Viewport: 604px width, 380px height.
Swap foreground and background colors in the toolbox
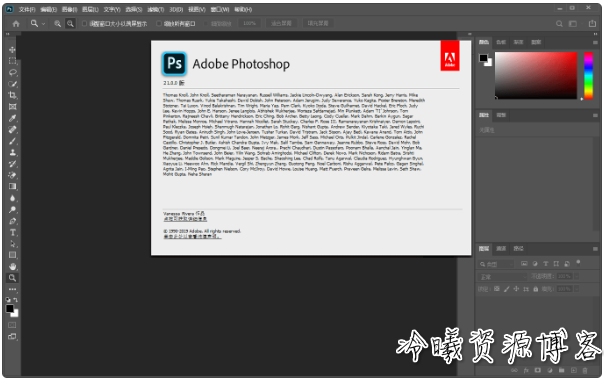coord(15,299)
